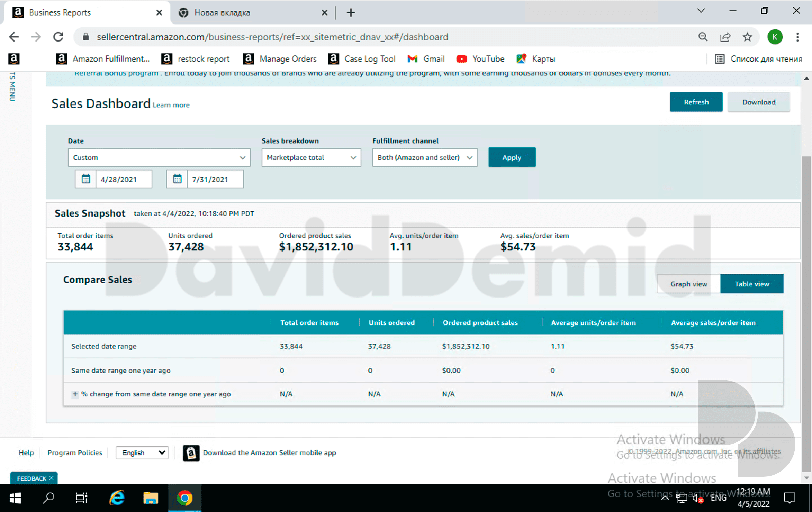
Task: Close the FEEDBACK tab with X
Action: 51,478
